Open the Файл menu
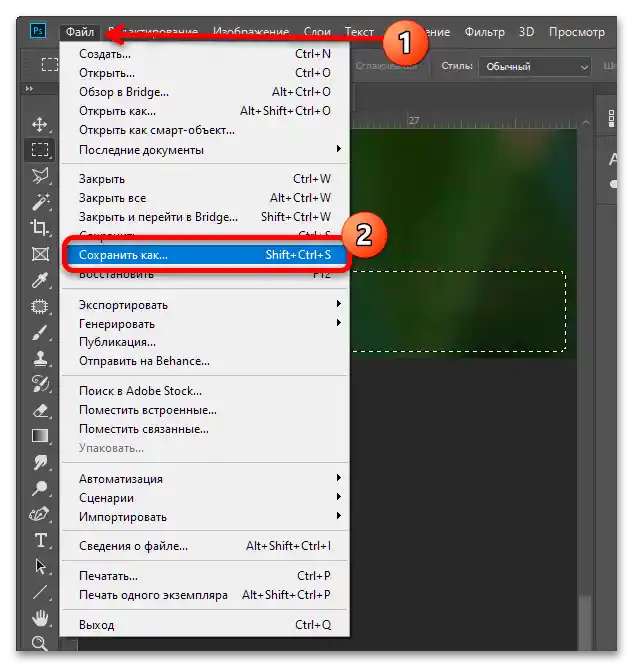Image resolution: width=633 pixels, height=667 pixels. tap(80, 32)
